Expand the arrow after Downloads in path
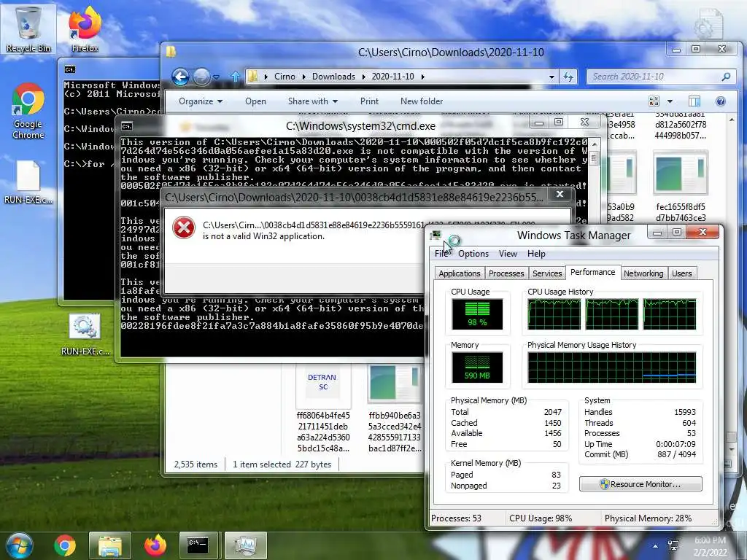Viewport: 747px width, 560px height. (363, 77)
